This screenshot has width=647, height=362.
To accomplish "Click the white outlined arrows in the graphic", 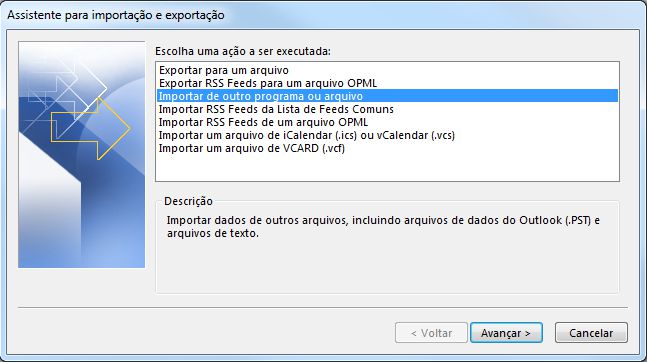I will coord(66,95).
